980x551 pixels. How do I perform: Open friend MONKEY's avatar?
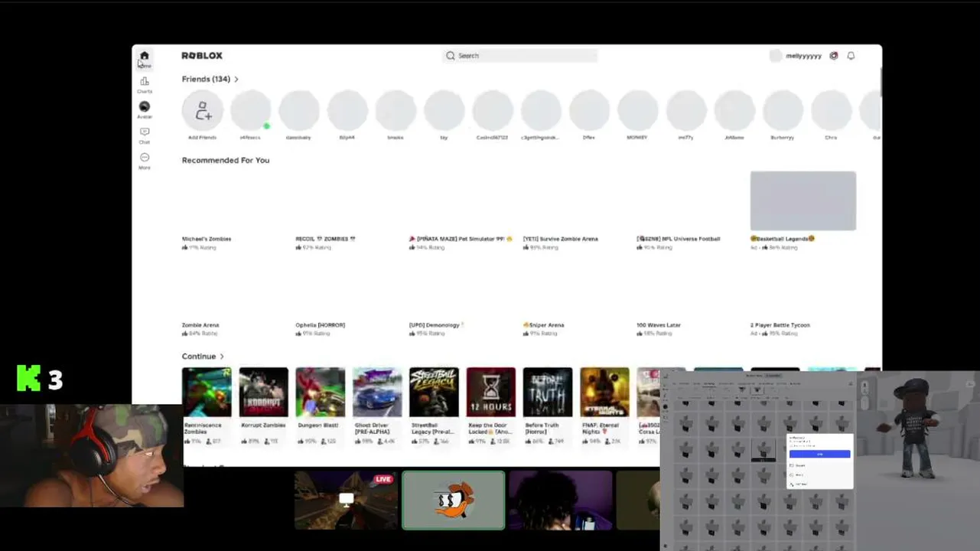click(637, 111)
